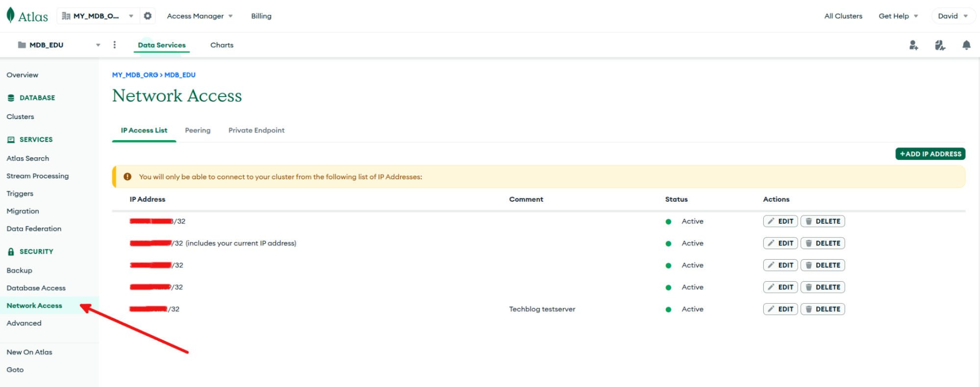980x387 pixels.
Task: Click the warning icon in banner
Action: coord(127,177)
